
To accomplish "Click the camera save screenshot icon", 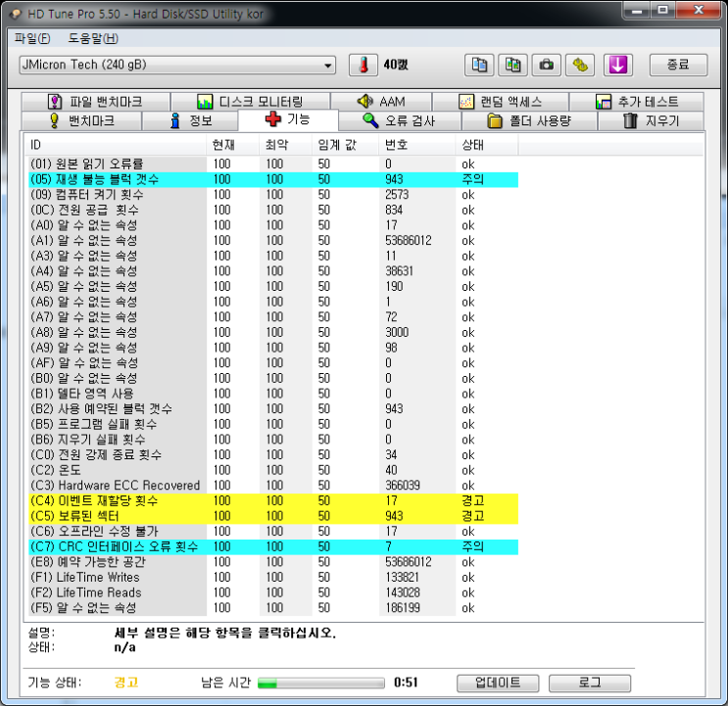I will [547, 65].
